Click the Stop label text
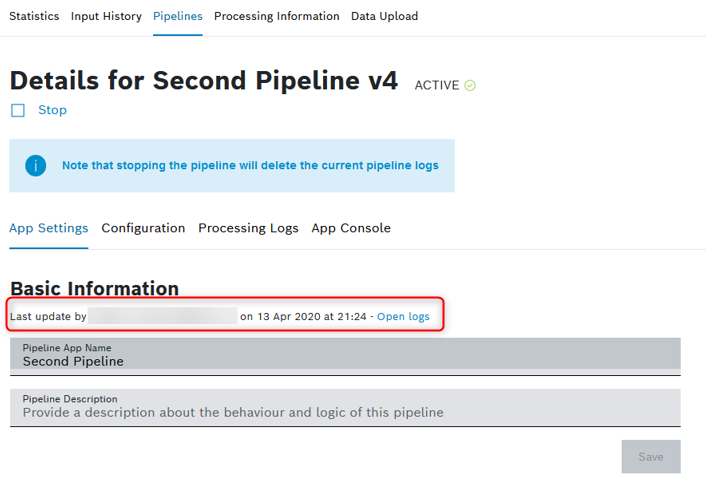The width and height of the screenshot is (706, 497). click(x=52, y=110)
